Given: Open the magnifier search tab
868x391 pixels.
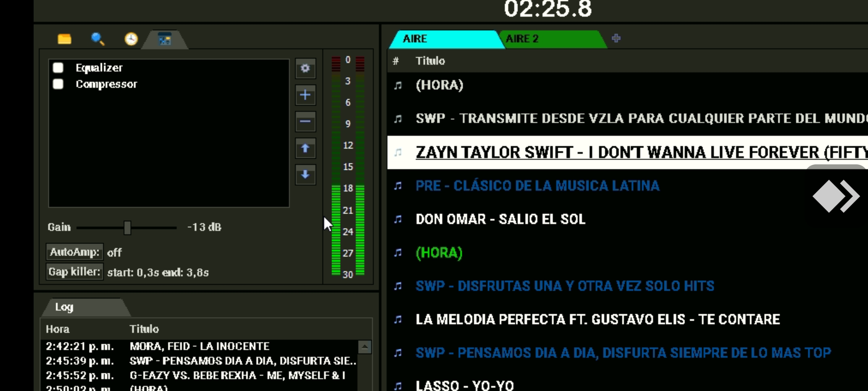Looking at the screenshot, I should [x=98, y=39].
